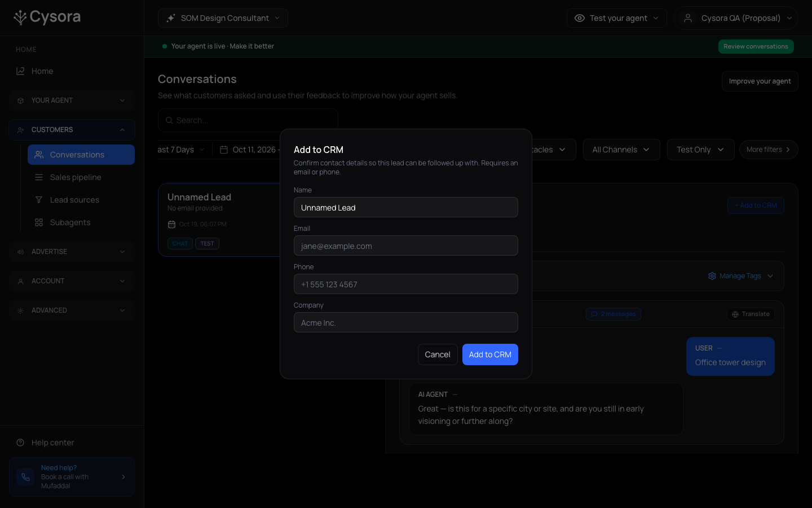This screenshot has height=508, width=812.
Task: Click the user avatar icon beside Cysora QA
Action: click(688, 18)
